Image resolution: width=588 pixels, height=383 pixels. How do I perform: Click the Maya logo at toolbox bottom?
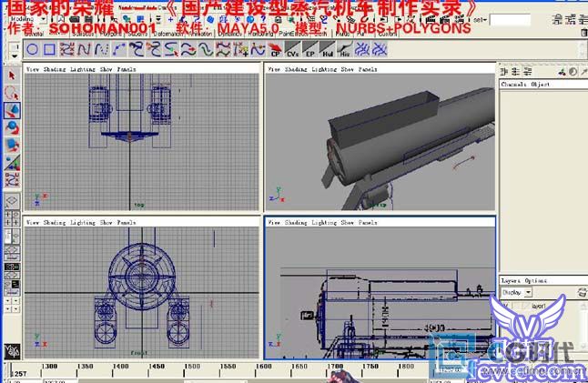(x=12, y=351)
